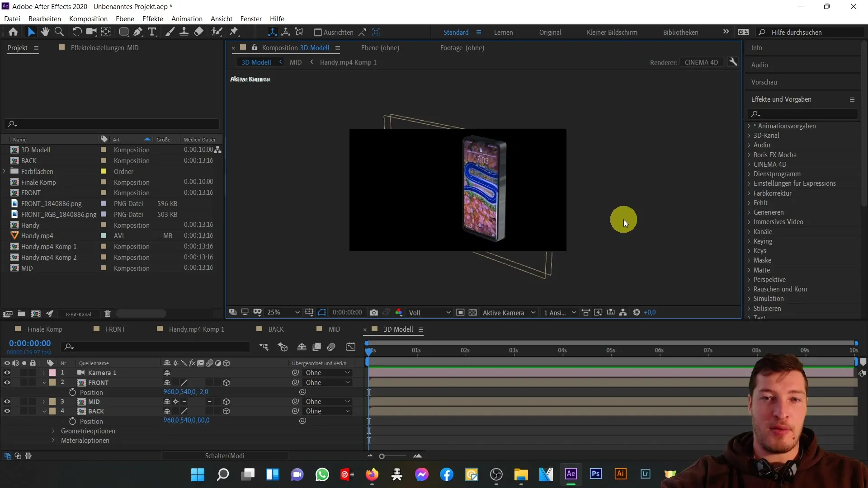Select the Type text tool
868x488 pixels.
[152, 32]
